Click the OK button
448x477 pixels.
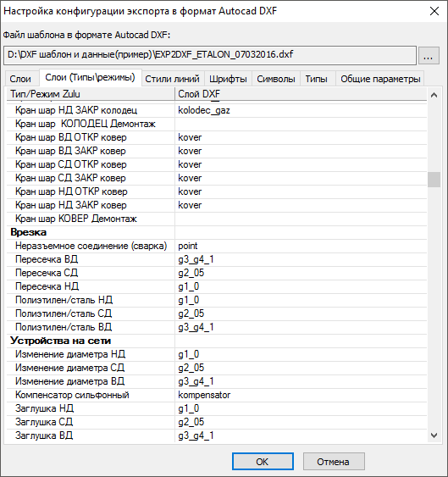click(263, 462)
